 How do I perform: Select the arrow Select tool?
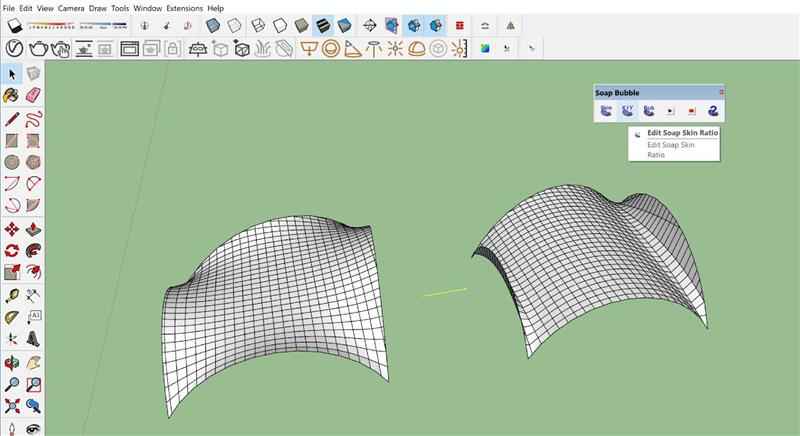tap(12, 74)
